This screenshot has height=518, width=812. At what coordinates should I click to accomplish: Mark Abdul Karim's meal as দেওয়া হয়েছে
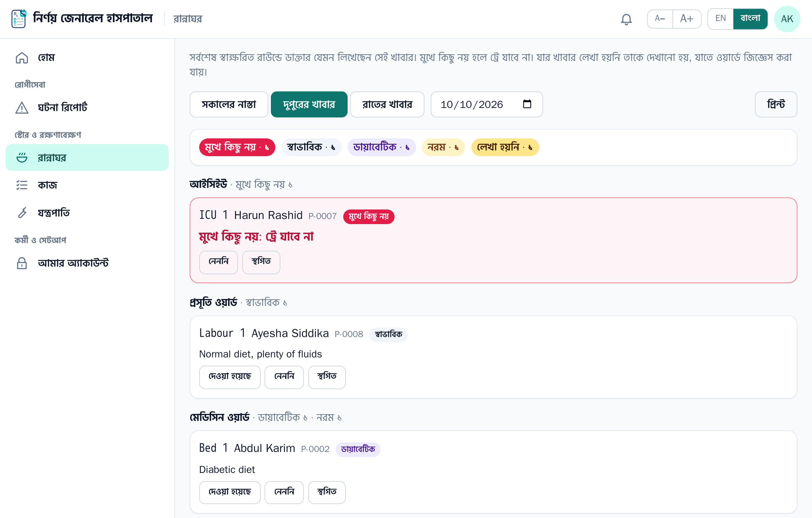point(230,492)
